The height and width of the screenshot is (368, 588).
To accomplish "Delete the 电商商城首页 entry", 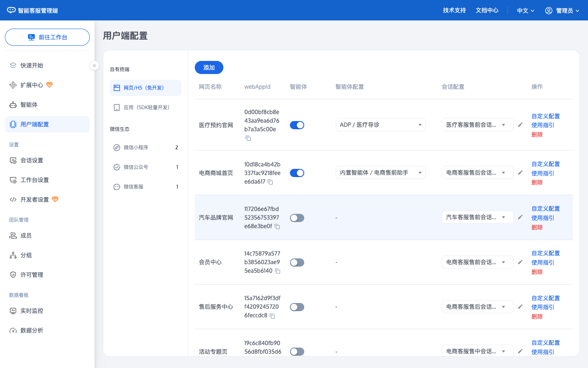I will [537, 182].
